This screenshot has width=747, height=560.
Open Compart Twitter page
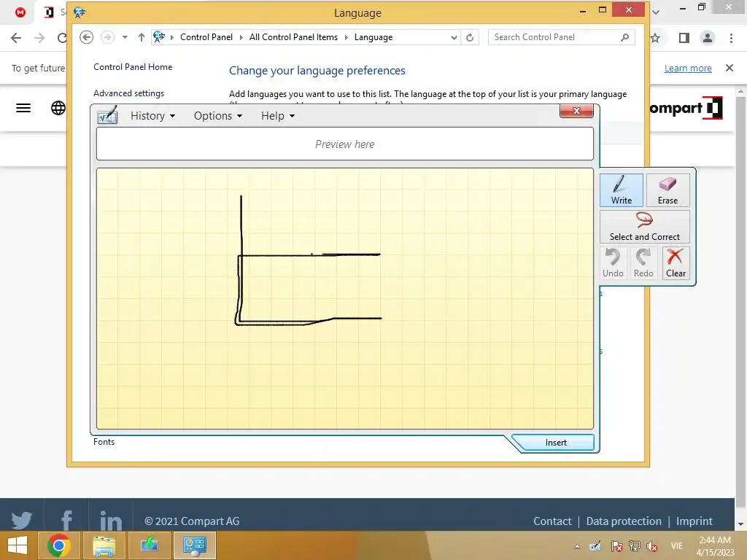click(x=21, y=521)
